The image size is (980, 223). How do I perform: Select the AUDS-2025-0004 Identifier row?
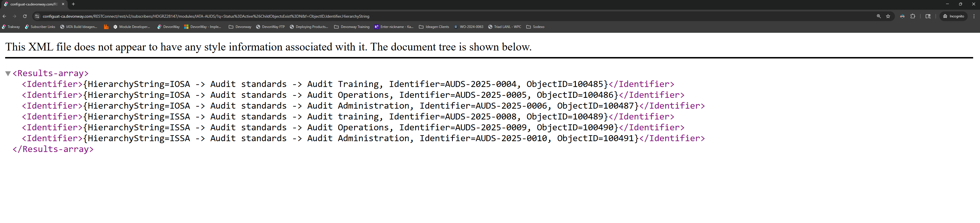pos(348,84)
